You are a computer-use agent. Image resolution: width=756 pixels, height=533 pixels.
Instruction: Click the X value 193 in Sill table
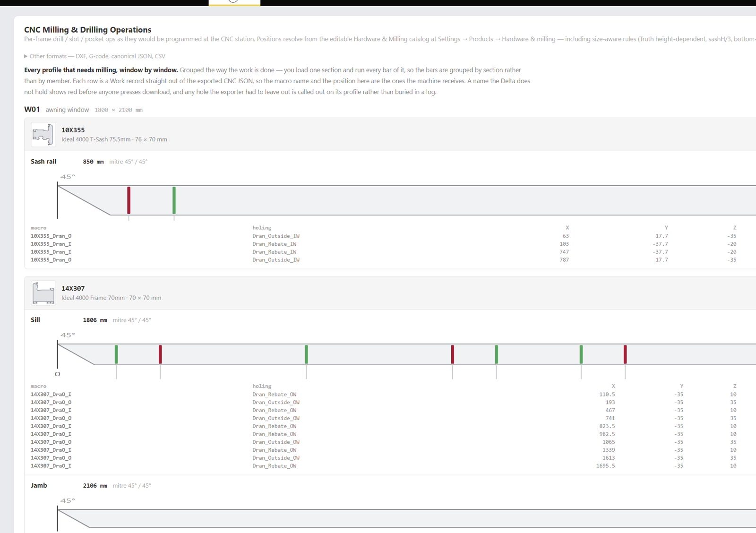[x=610, y=402]
